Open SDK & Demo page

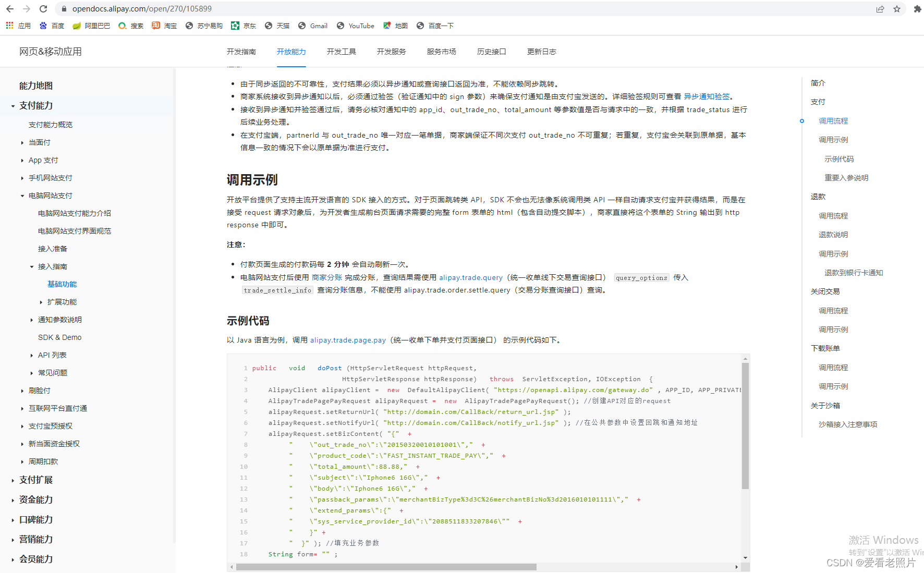(x=60, y=337)
